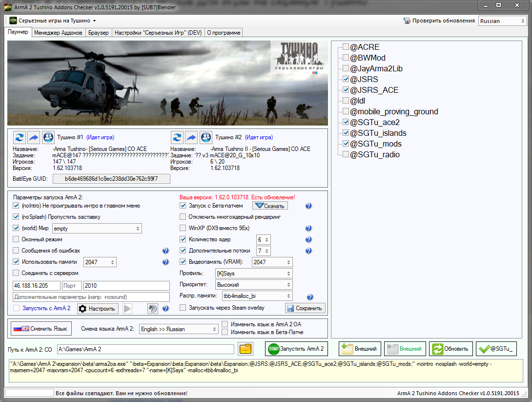The image size is (532, 402).
Task: Click the ArmA 2 title bar app icon
Action: [x=7, y=7]
